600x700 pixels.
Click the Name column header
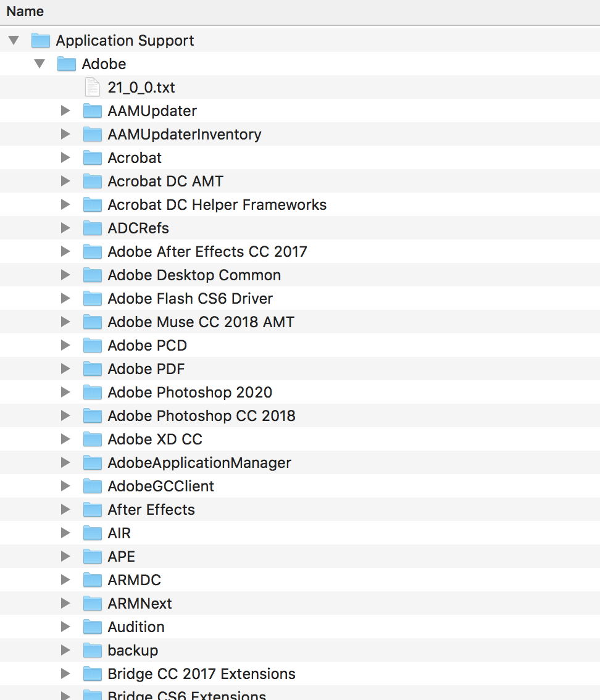(x=26, y=10)
